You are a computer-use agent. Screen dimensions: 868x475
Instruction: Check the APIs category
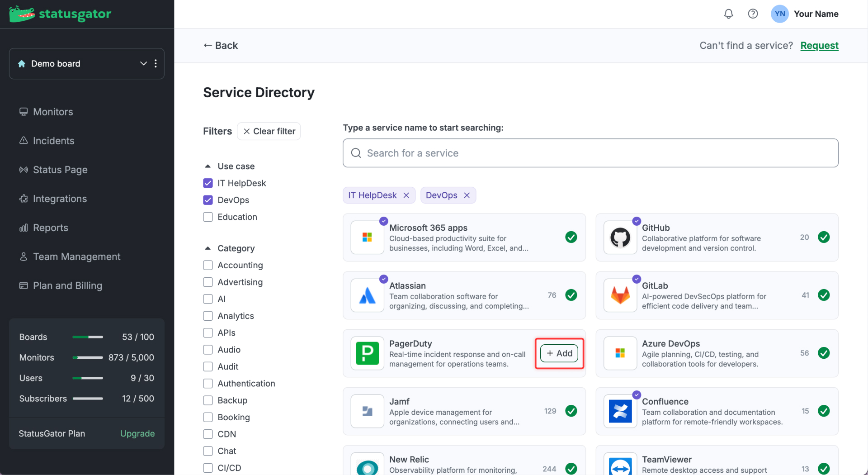208,333
